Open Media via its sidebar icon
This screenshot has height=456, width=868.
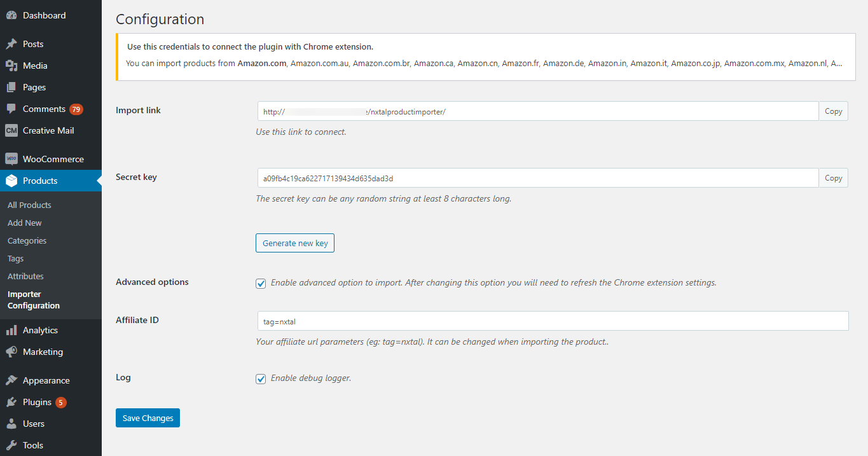pos(11,66)
